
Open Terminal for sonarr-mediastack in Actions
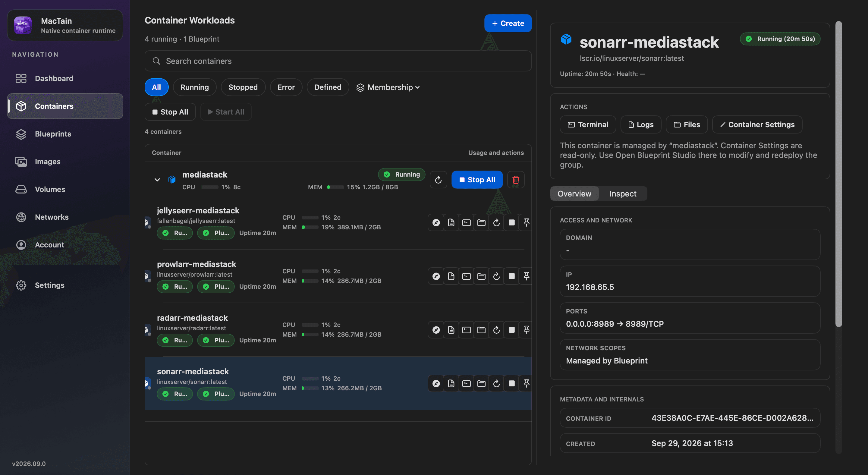point(588,125)
